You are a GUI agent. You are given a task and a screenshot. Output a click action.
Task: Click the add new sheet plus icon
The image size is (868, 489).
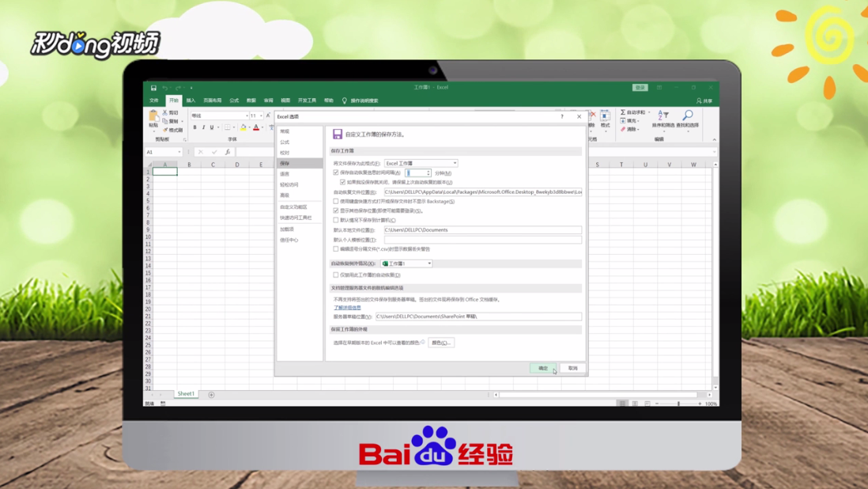(x=211, y=394)
